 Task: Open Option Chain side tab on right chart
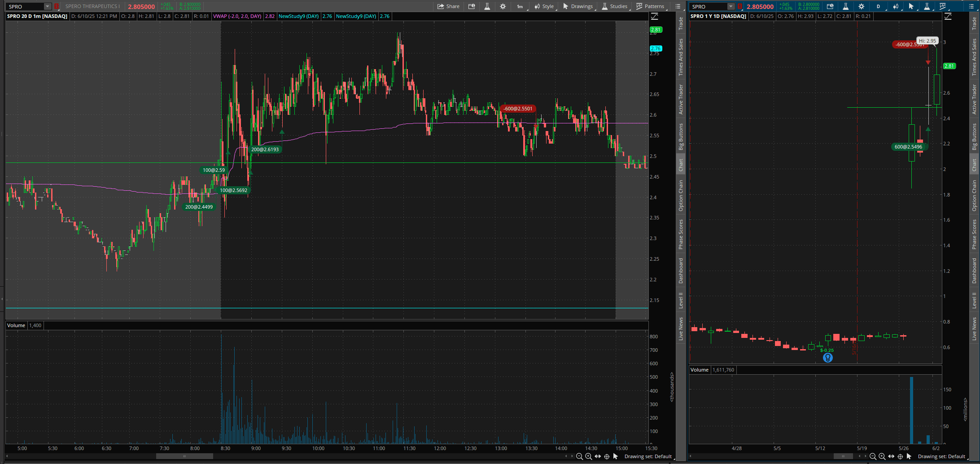(974, 196)
